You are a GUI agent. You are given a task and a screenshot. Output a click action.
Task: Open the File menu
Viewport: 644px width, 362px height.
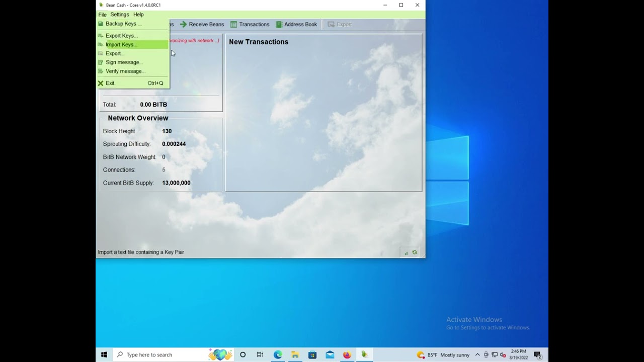[x=102, y=15]
